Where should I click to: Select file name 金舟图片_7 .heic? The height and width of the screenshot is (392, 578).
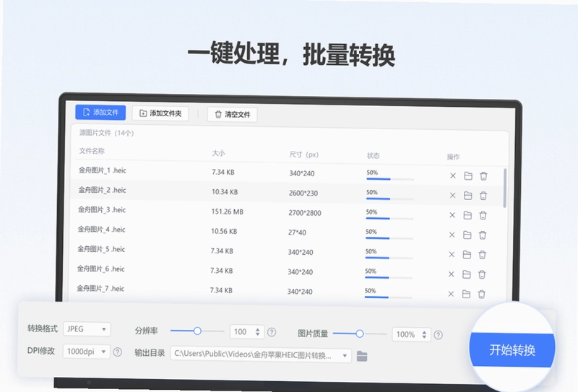(100, 289)
